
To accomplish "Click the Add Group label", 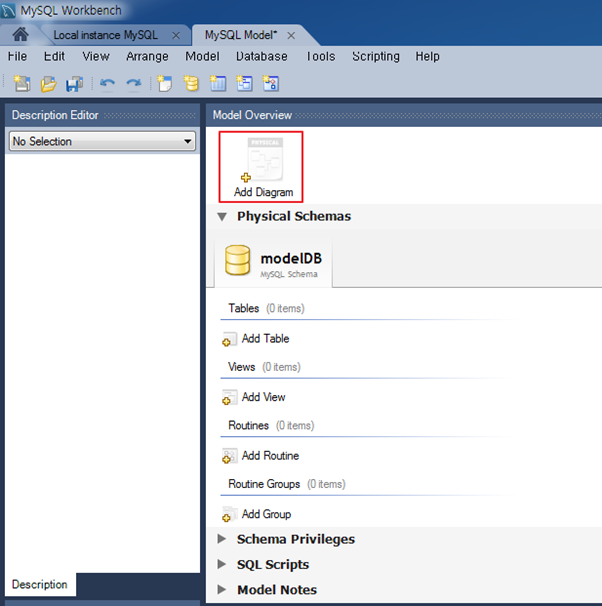I will [x=266, y=514].
